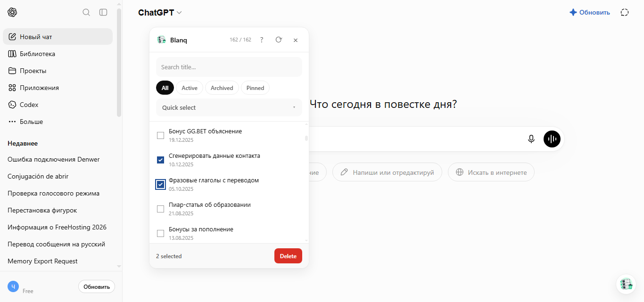Click the sidebar Обновить button at bottom
The width and height of the screenshot is (644, 302).
97,286
